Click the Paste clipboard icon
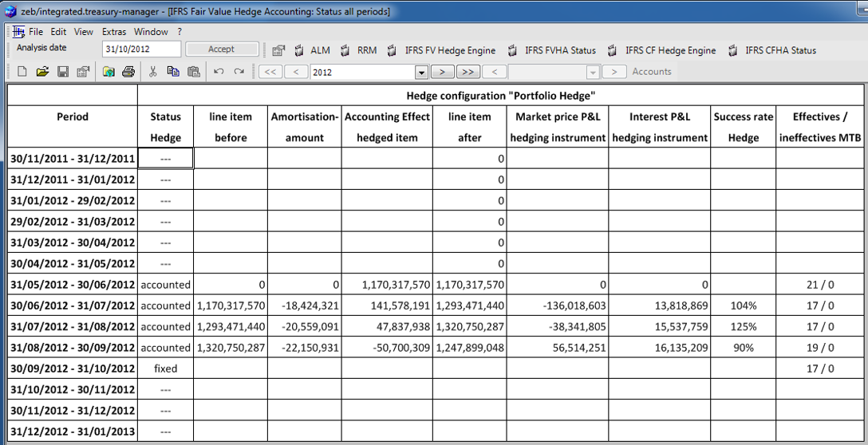Viewport: 868px width, 445px height. (194, 72)
